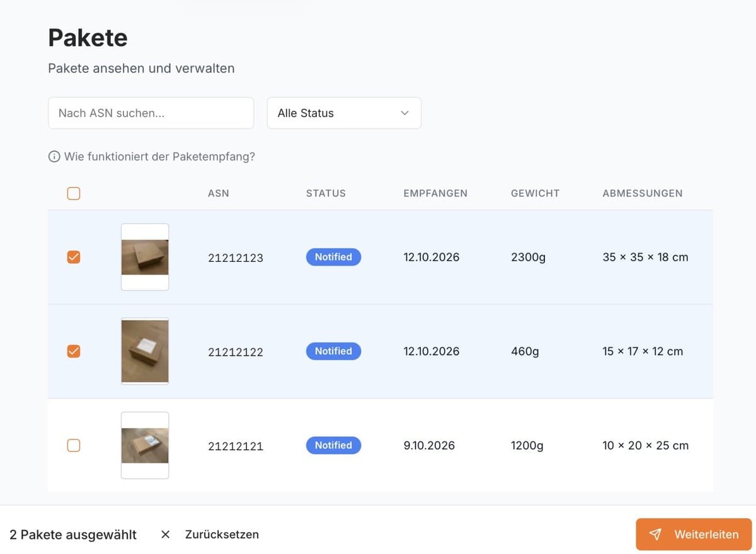
Task: Uncheck the checkbox for package 21212122
Action: coord(74,351)
